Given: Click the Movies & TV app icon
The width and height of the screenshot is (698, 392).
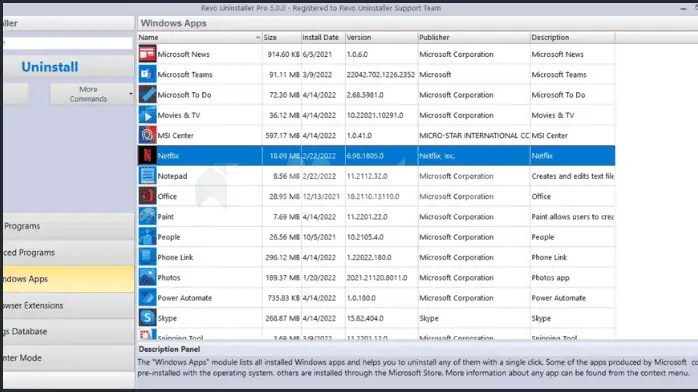Looking at the screenshot, I should tap(147, 115).
